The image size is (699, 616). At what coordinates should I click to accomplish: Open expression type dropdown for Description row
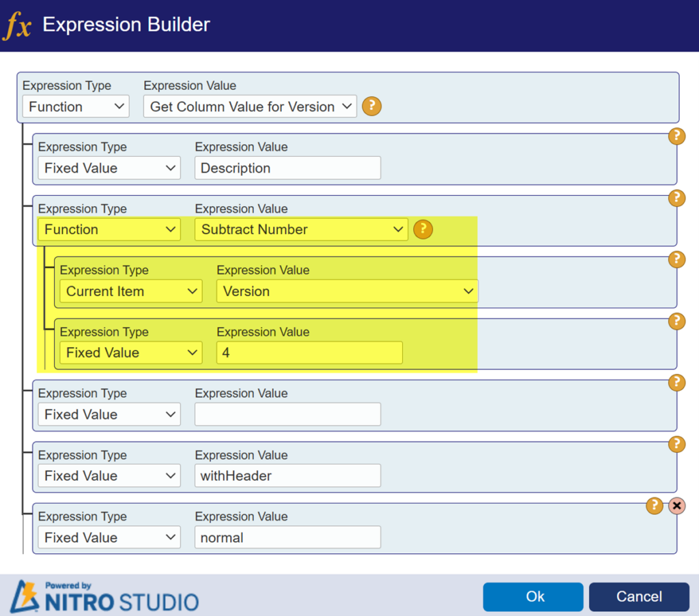click(109, 168)
